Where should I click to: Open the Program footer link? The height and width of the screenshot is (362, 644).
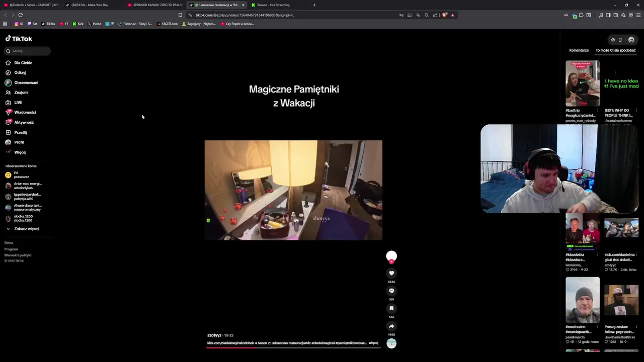coord(11,249)
